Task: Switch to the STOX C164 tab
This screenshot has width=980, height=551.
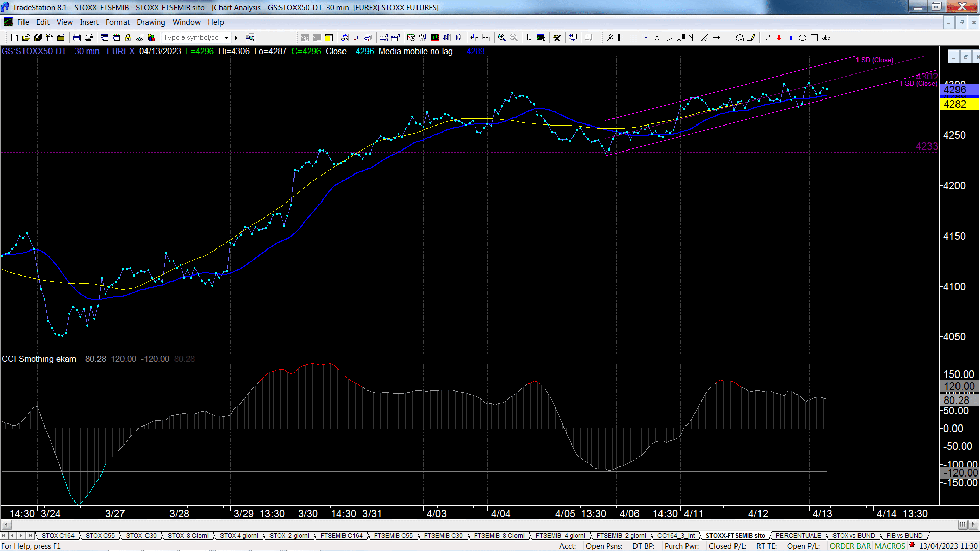Action: coord(58,535)
